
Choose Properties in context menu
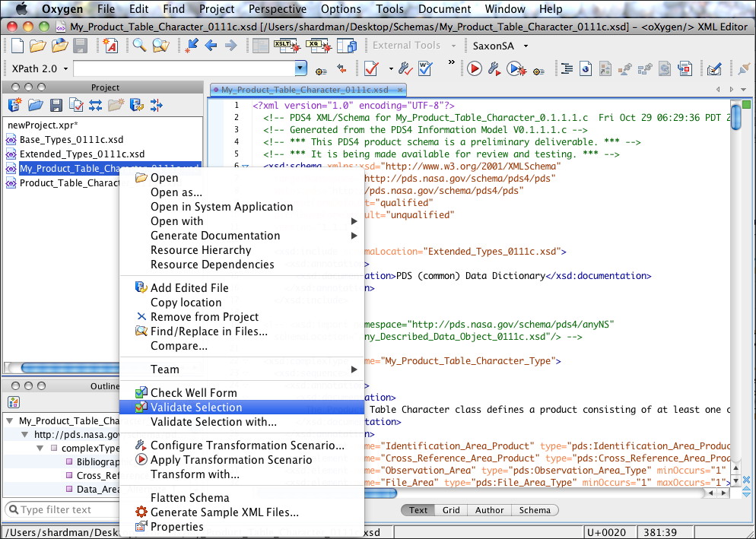(x=242, y=527)
